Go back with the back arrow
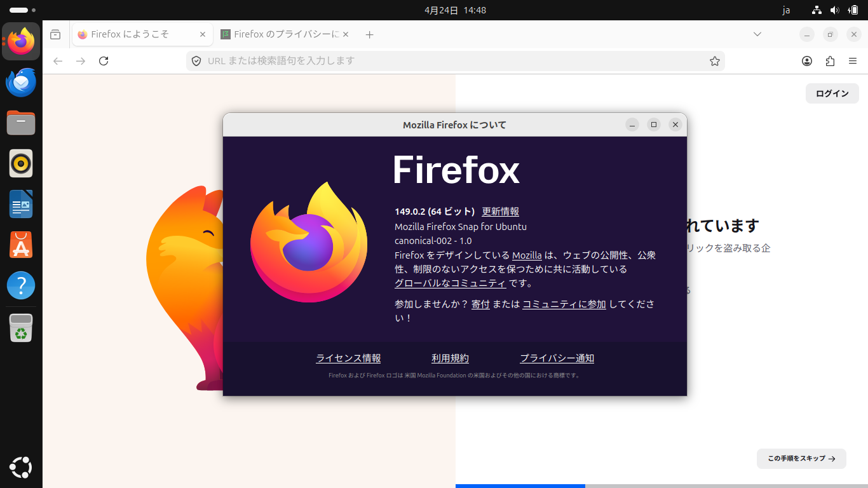 tap(58, 61)
